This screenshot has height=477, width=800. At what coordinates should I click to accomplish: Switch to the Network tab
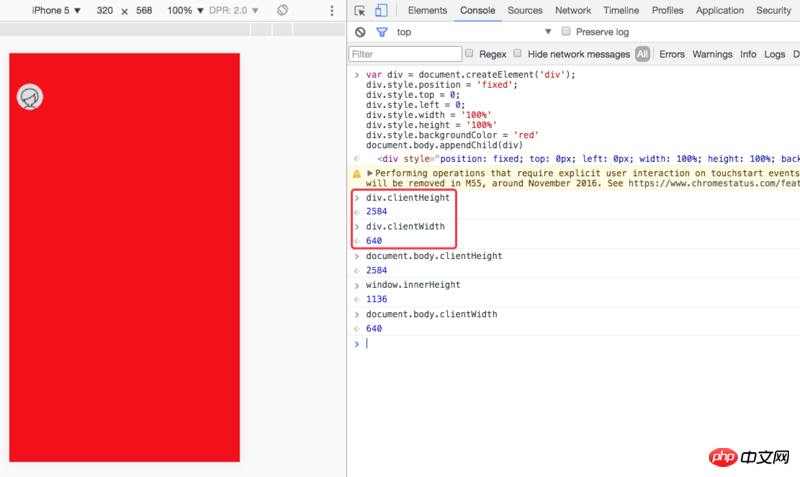573,10
